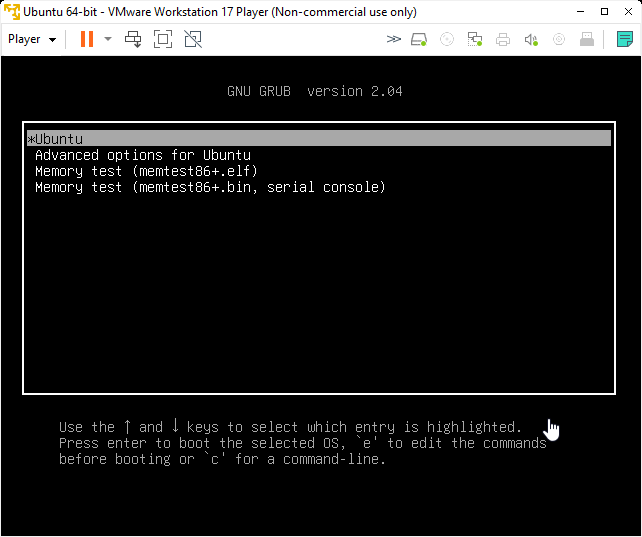Click the network adapter device icon
Image resolution: width=642 pixels, height=537 pixels.
[475, 39]
